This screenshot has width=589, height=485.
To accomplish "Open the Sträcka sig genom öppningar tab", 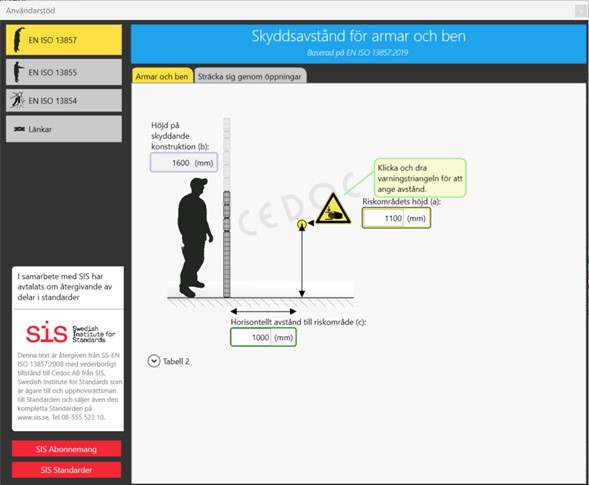I will [x=250, y=76].
